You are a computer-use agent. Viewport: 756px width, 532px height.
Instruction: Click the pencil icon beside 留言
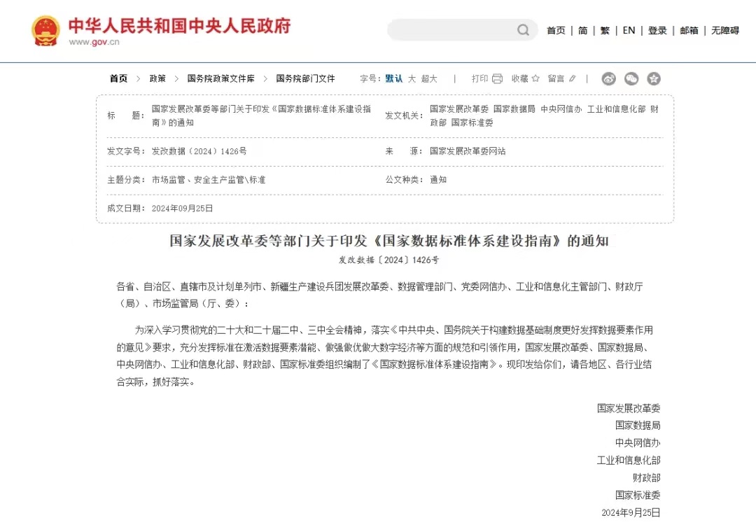[573, 78]
